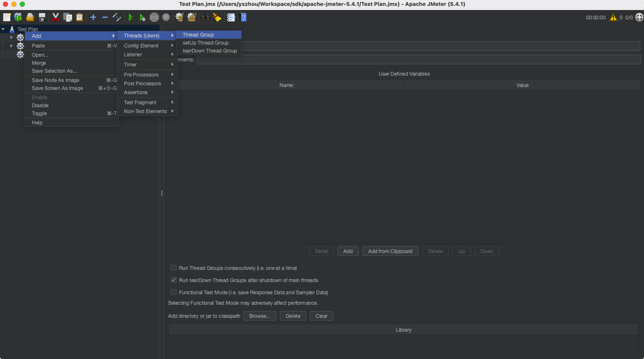
Task: Select the Test Plan flask icon in the tree
Action: point(12,29)
